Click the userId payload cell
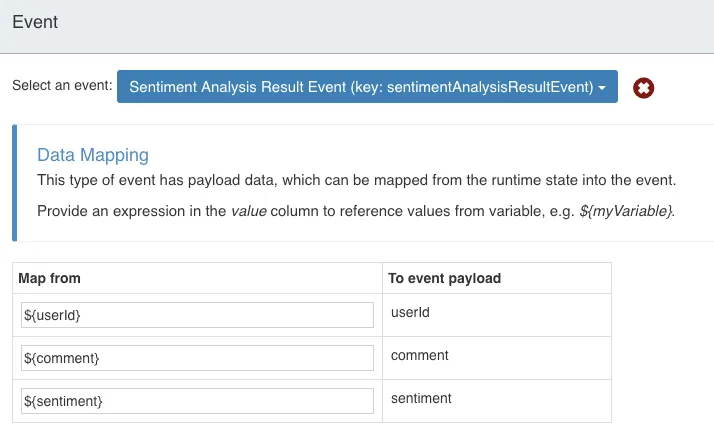Viewport: 714px width, 444px height. pos(497,315)
